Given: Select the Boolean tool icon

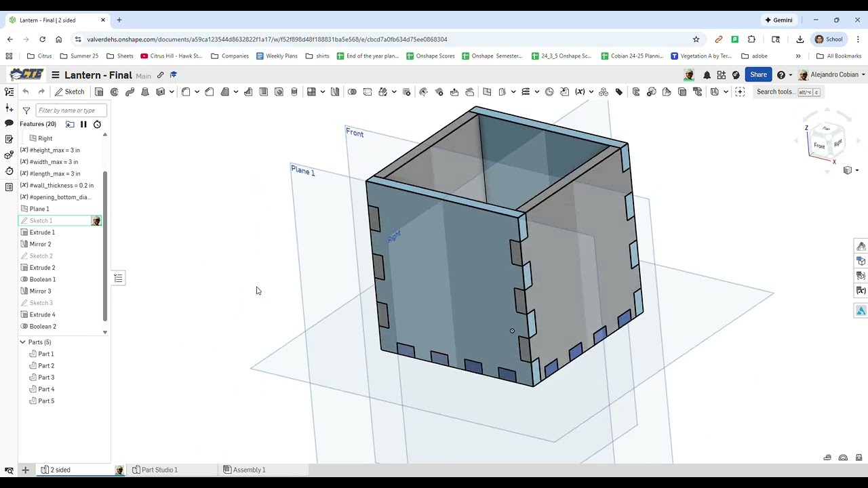Looking at the screenshot, I should (352, 91).
